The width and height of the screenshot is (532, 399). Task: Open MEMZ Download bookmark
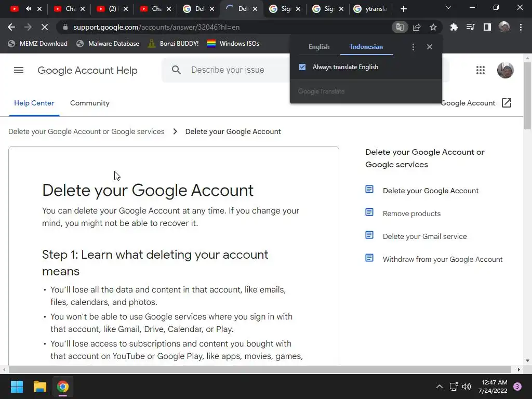pos(37,44)
